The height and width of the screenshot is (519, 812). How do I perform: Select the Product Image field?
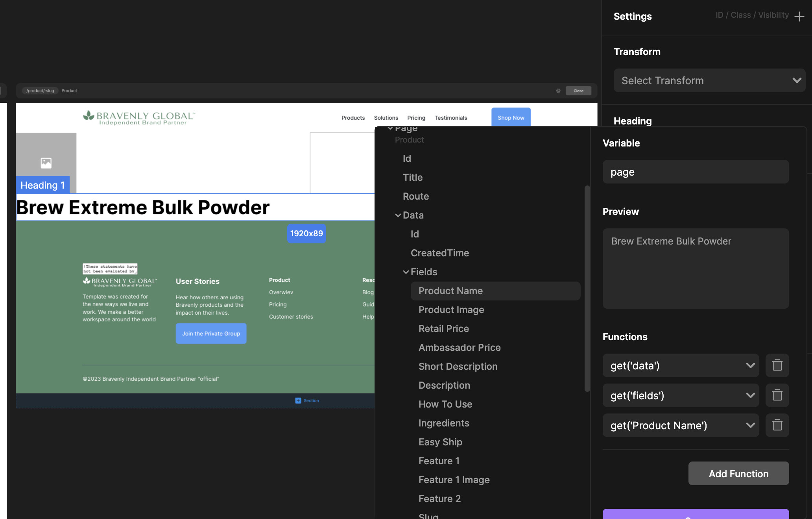point(451,310)
